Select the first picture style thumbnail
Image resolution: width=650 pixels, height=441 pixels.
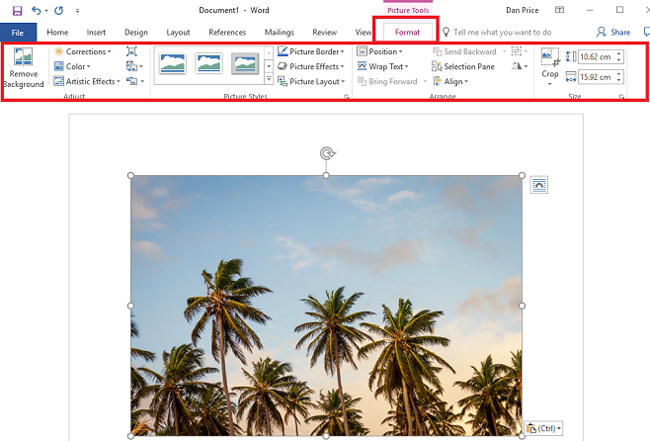tap(173, 65)
